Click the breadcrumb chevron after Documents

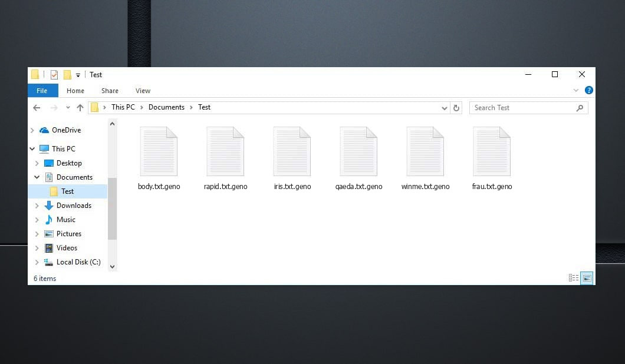[191, 108]
